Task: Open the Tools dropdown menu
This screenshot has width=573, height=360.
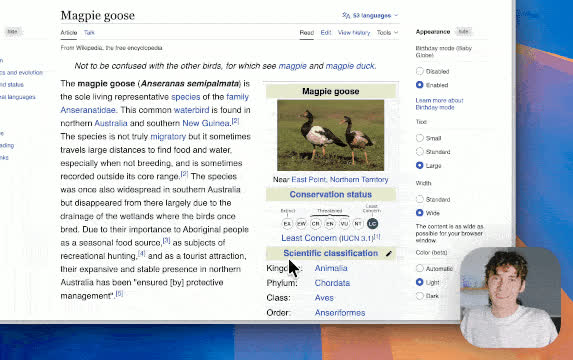Action: 387,33
